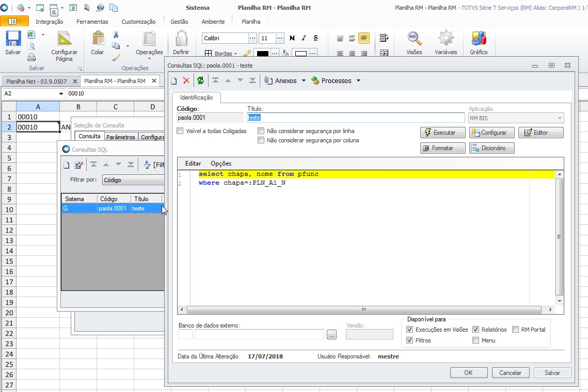The height and width of the screenshot is (392, 588).
Task: Click the print preview magnifier icon
Action: [x=32, y=46]
